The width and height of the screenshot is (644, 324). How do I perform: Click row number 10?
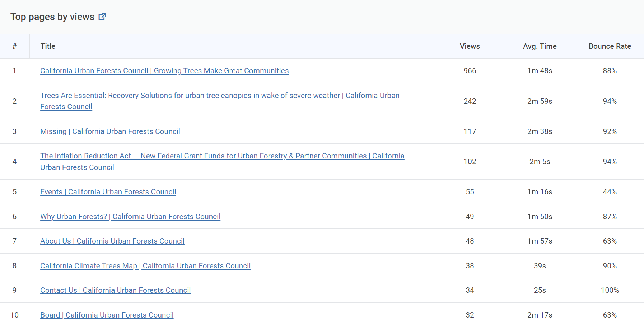[14, 315]
